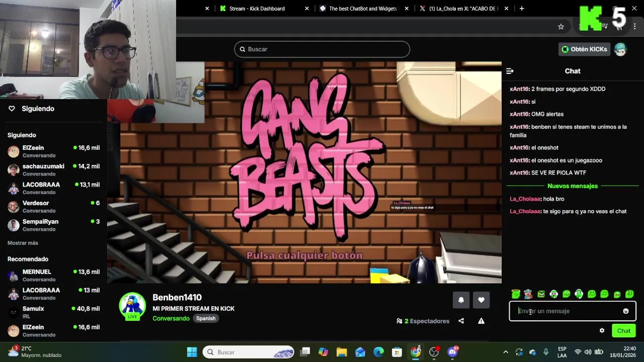The height and width of the screenshot is (362, 644).
Task: Open LACOBRAAA in Siguiendo list
Action: pos(54,188)
